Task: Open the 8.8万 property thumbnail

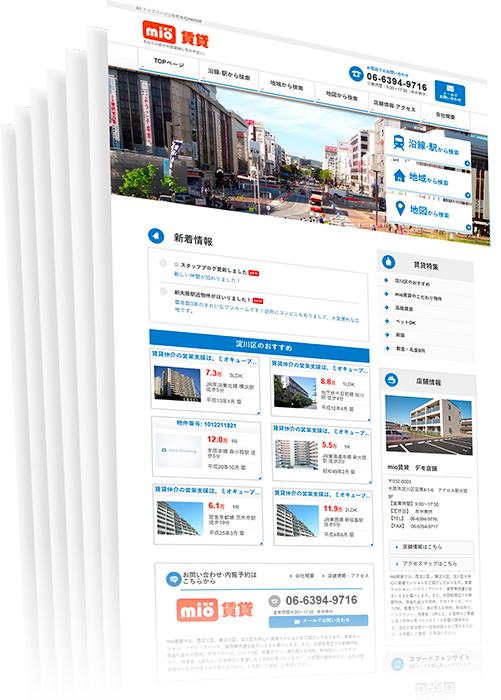Action: click(295, 392)
